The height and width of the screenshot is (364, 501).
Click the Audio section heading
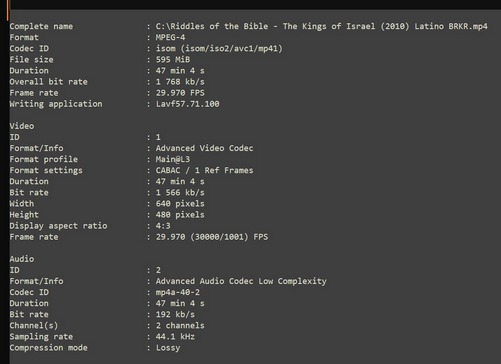pyautogui.click(x=22, y=259)
